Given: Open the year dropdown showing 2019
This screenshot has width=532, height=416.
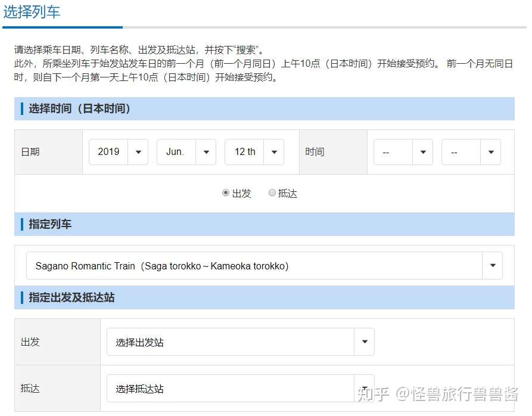Looking at the screenshot, I should (x=119, y=151).
